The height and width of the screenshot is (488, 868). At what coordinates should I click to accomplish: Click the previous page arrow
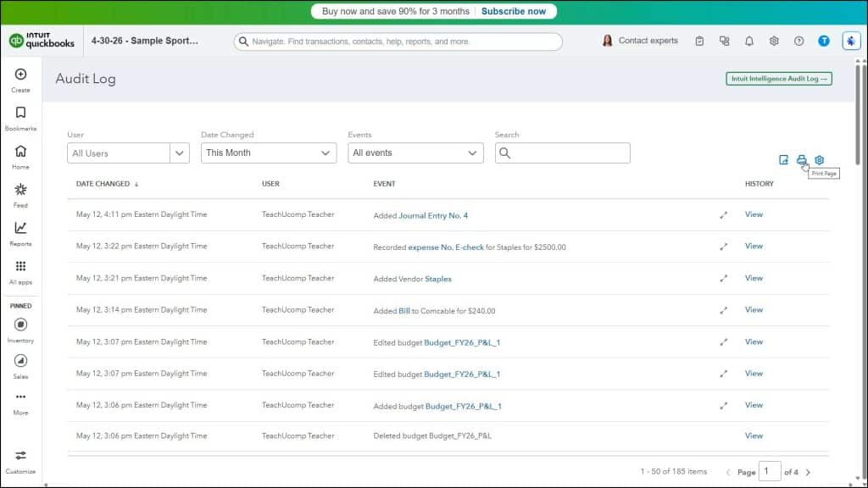pyautogui.click(x=728, y=473)
